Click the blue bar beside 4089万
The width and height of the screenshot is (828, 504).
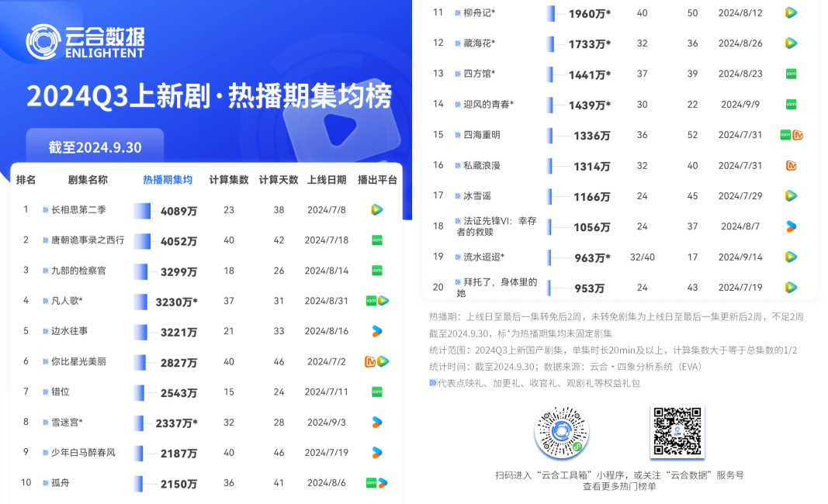point(142,210)
